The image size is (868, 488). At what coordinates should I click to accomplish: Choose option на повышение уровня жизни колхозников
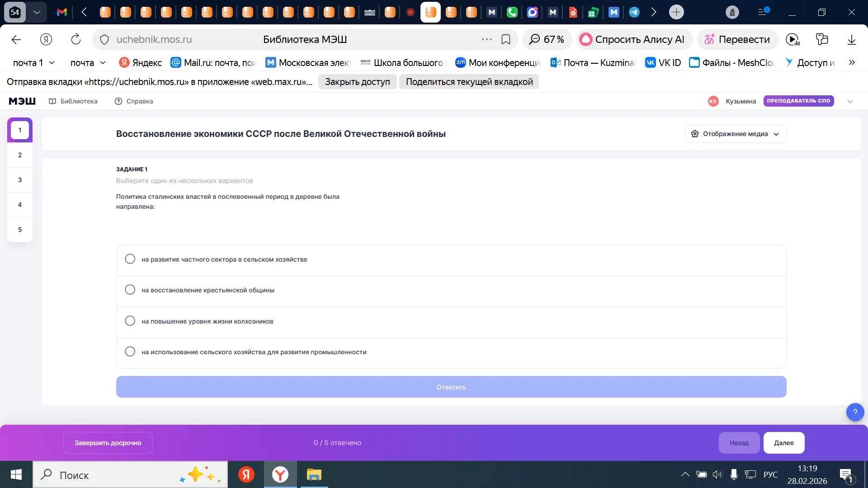click(451, 321)
